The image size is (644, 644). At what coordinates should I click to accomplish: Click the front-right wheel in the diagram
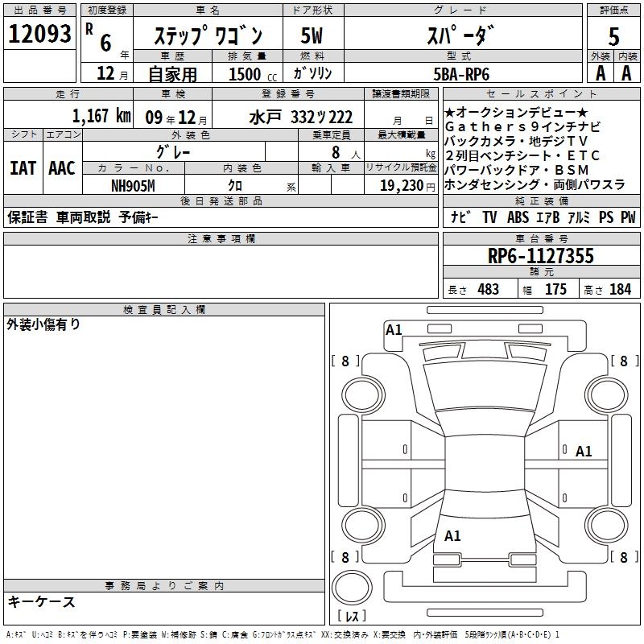tap(607, 395)
